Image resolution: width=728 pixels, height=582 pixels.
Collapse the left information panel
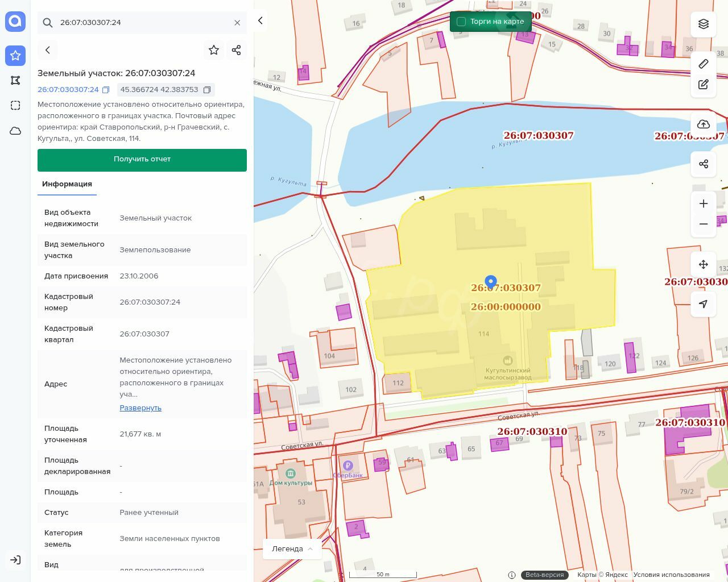point(260,20)
